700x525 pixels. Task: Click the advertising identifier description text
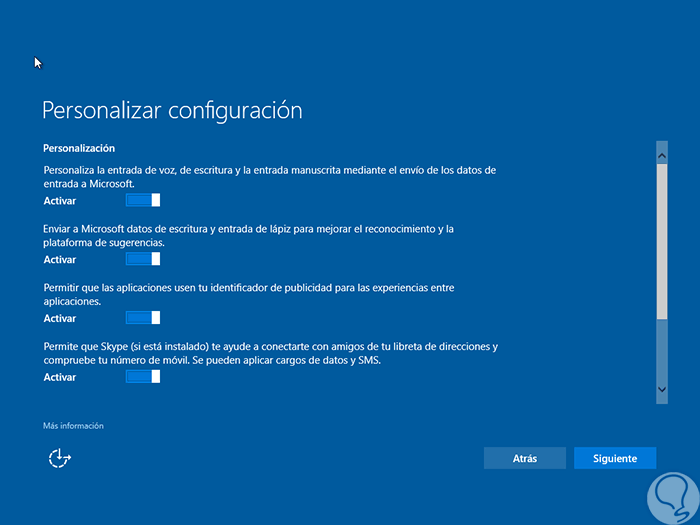pos(249,294)
